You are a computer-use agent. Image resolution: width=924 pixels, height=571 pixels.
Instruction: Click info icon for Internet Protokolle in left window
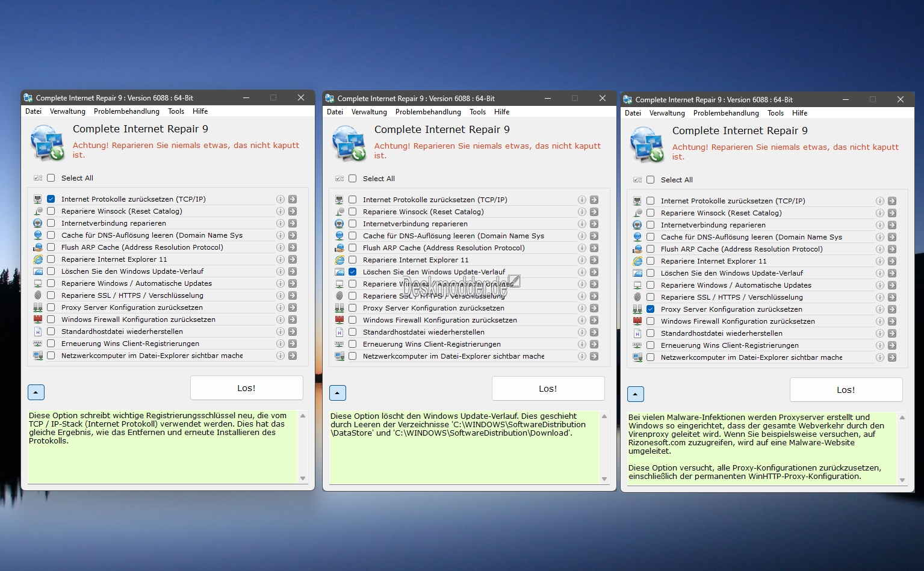point(281,199)
